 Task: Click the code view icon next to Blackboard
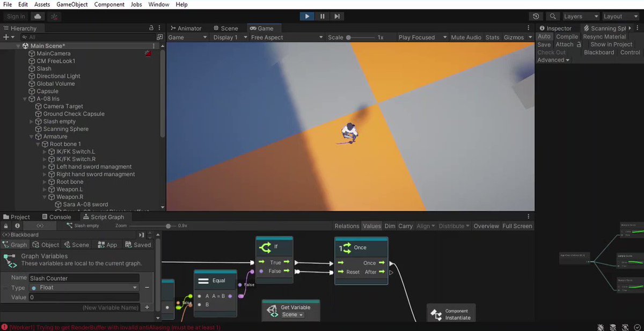point(7,234)
